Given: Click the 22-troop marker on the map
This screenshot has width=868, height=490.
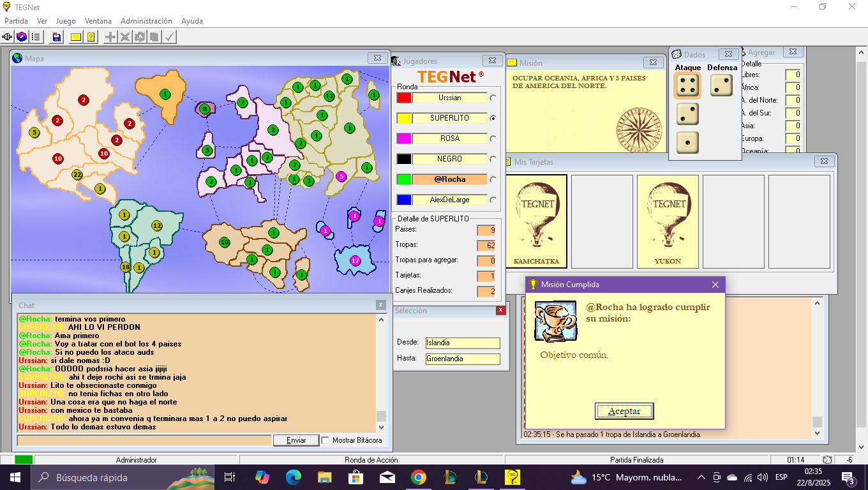Looking at the screenshot, I should (77, 175).
